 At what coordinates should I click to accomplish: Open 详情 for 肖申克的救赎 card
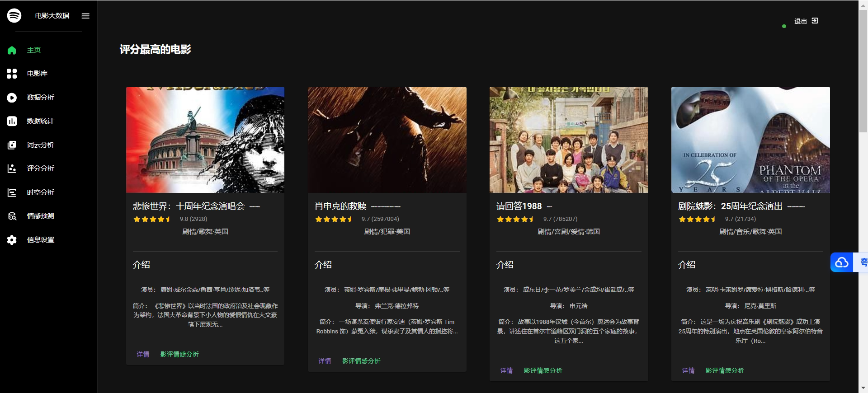coord(325,361)
